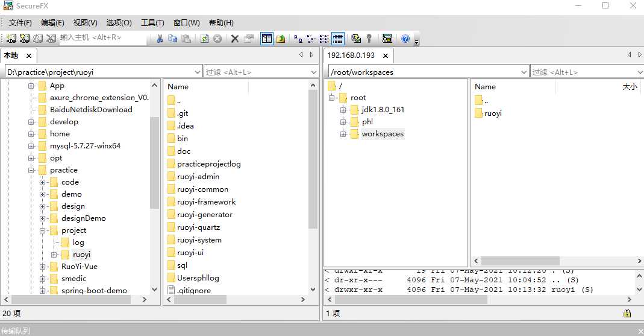Close the 传输队列 transfer queue panel
This screenshot has height=336, width=644.
pos(640,331)
